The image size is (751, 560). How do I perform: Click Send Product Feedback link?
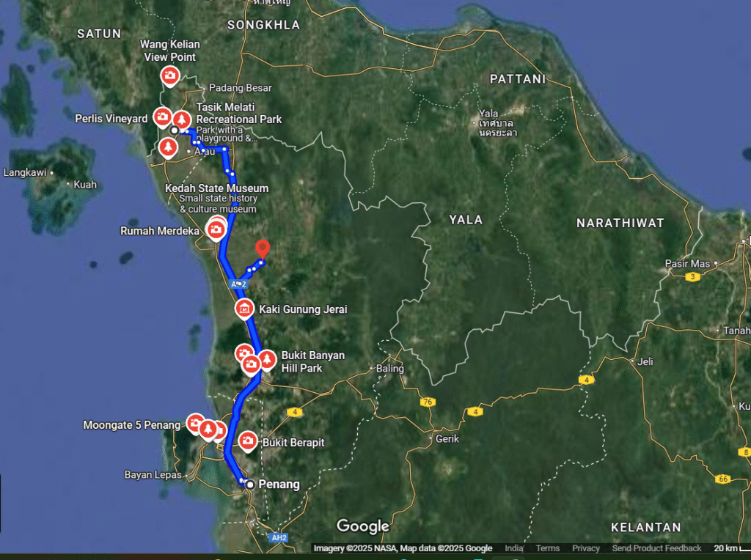(656, 548)
